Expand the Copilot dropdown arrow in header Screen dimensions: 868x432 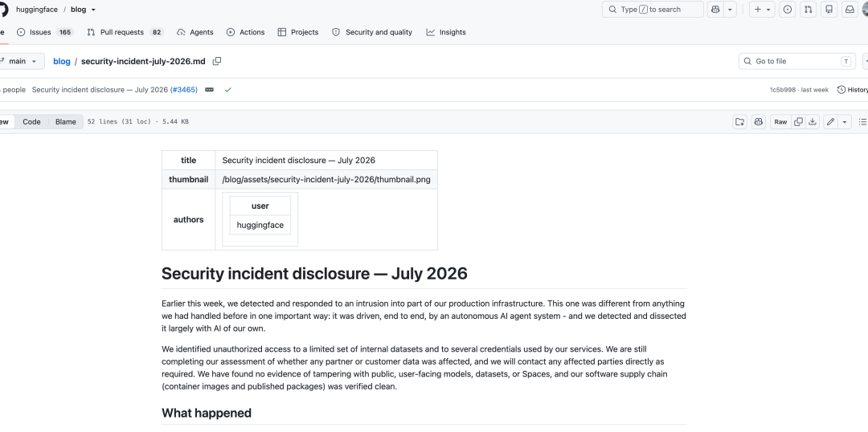point(730,10)
